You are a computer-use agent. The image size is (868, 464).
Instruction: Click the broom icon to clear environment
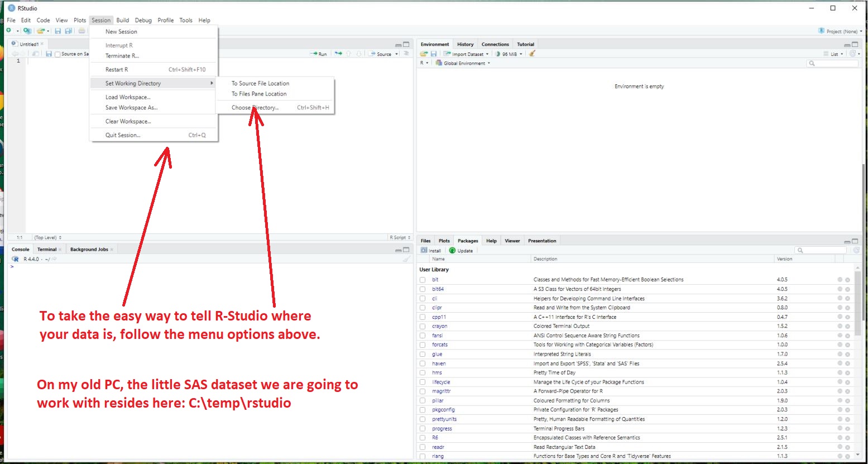click(532, 54)
